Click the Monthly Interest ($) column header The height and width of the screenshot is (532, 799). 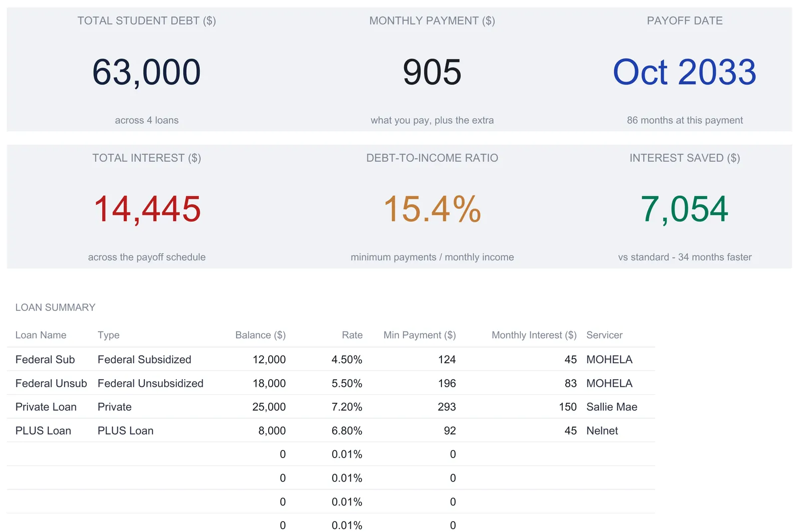click(x=534, y=335)
